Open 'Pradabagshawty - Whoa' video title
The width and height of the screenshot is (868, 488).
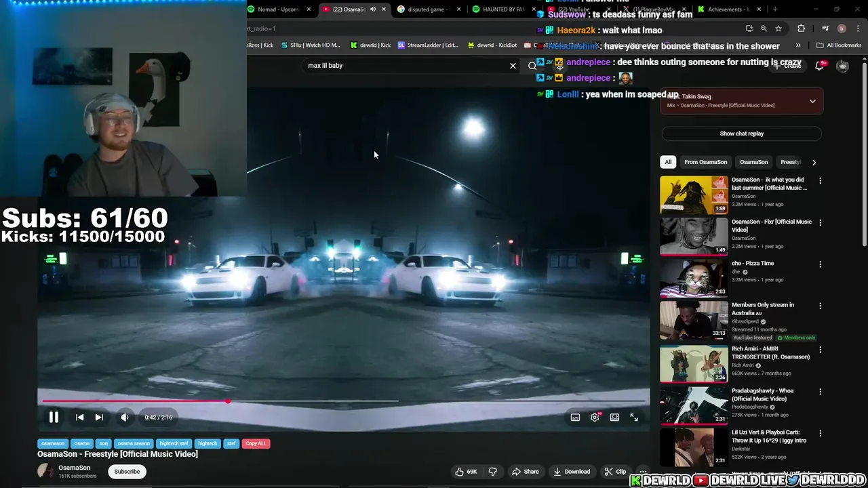(x=762, y=394)
